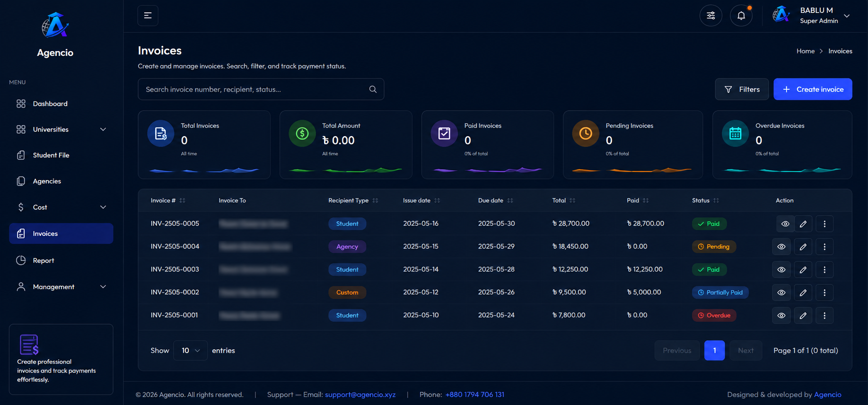Expand the Universities menu
868x405 pixels.
[61, 129]
